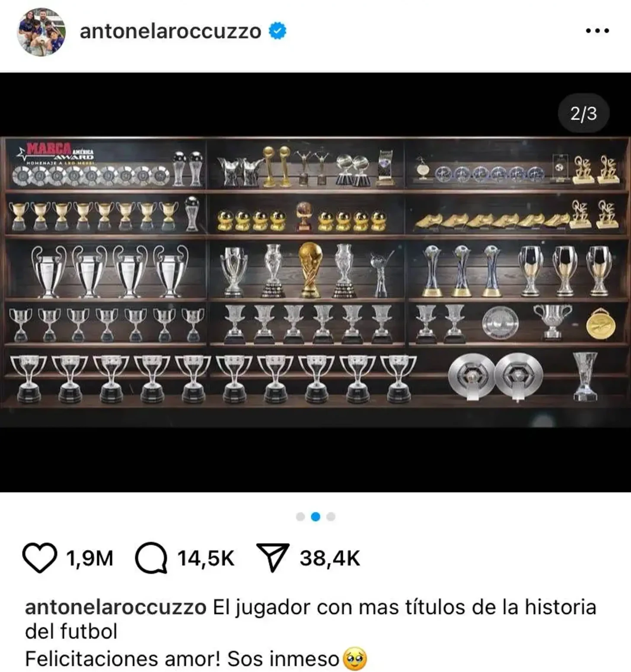View the 1,9M likes count
This screenshot has width=631, height=672.
click(89, 558)
